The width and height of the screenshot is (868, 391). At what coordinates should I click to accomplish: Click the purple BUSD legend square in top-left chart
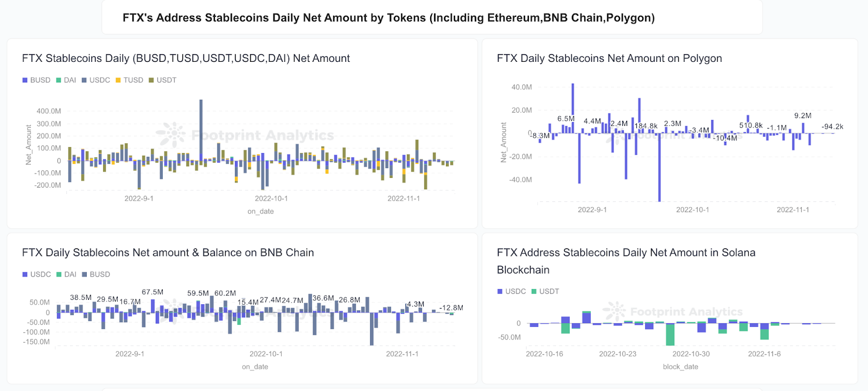[25, 80]
